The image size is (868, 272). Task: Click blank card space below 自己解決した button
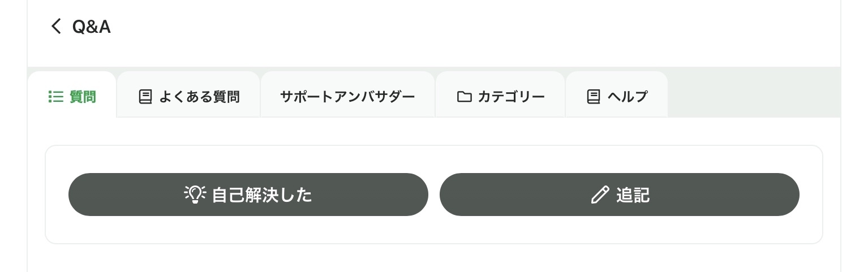[x=248, y=230]
